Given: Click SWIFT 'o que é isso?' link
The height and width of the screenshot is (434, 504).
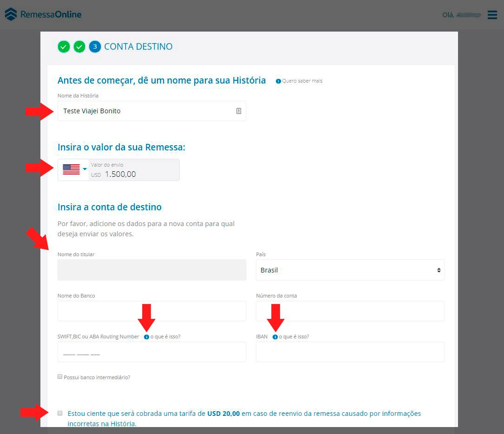Looking at the screenshot, I should click(165, 337).
